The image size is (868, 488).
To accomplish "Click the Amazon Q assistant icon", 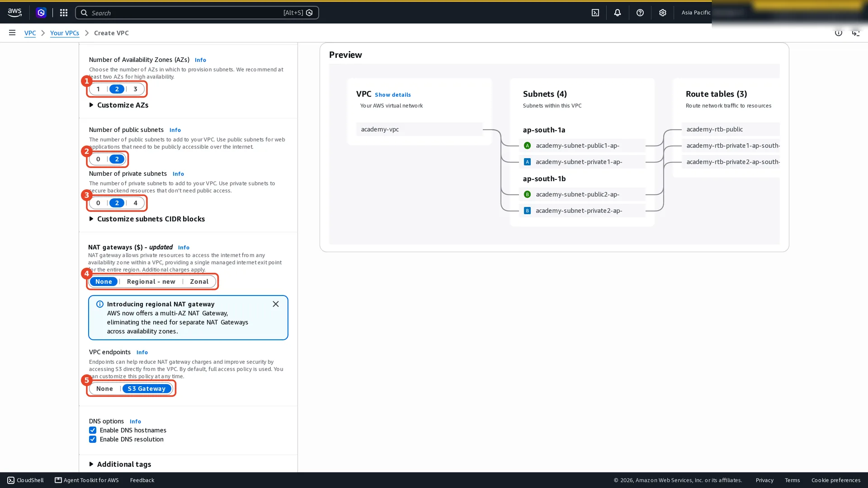I will click(x=41, y=13).
